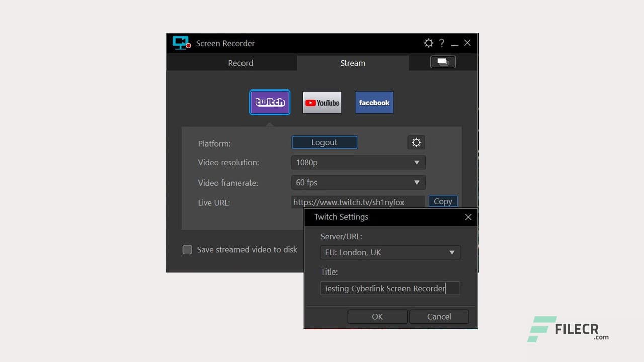Open Twitch settings via the gear icon
The width and height of the screenshot is (644, 362).
[x=416, y=142]
